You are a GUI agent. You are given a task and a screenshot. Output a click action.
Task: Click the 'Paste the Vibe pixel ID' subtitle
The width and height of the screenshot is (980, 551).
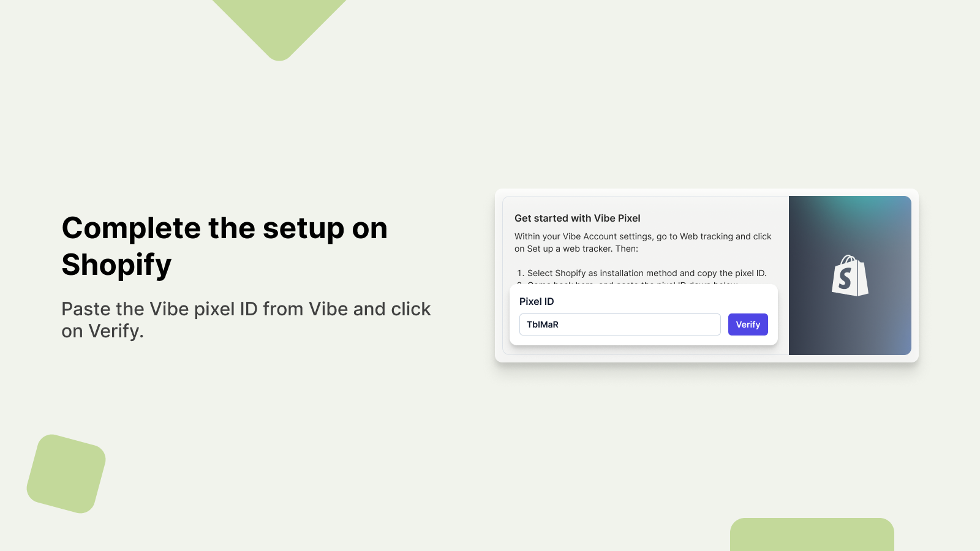coord(246,320)
